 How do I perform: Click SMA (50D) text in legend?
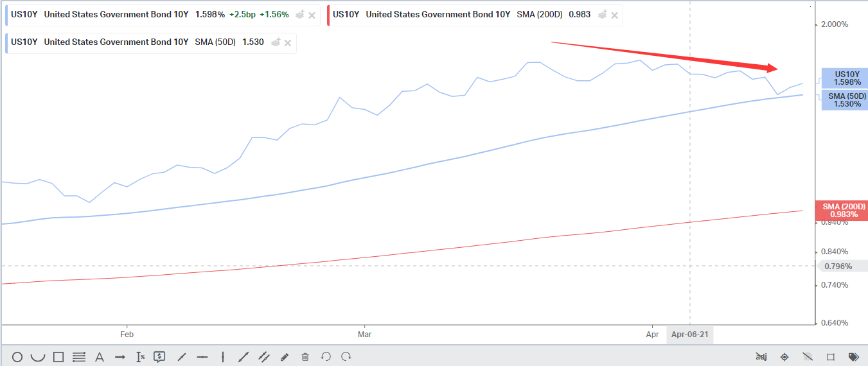pos(215,42)
